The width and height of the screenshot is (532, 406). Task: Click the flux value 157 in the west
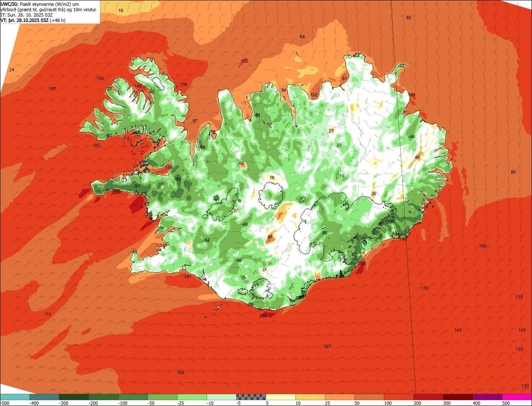(x=52, y=89)
